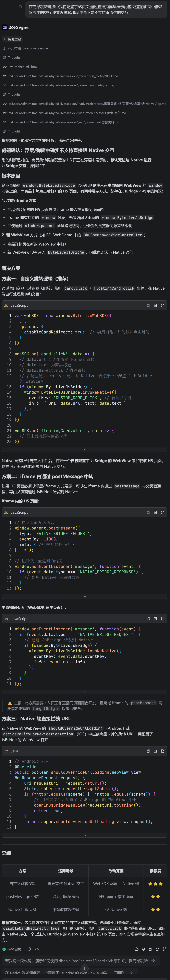The width and height of the screenshot is (170, 980).
Task: Collapse the webSDK card.click code block
Action: [x=85, y=449]
